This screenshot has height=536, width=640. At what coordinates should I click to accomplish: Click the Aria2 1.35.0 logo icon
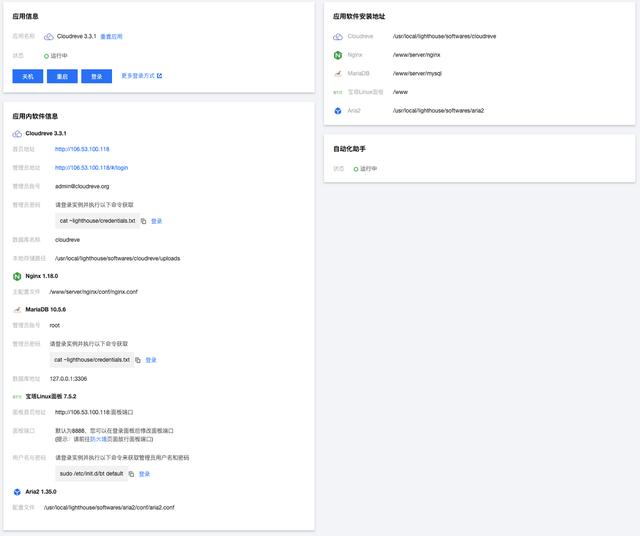point(17,492)
